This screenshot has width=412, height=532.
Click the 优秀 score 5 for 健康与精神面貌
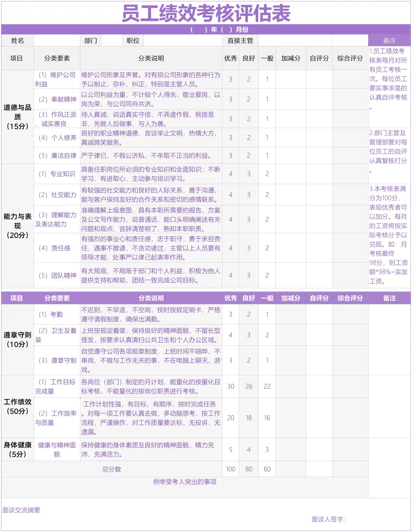tap(231, 450)
